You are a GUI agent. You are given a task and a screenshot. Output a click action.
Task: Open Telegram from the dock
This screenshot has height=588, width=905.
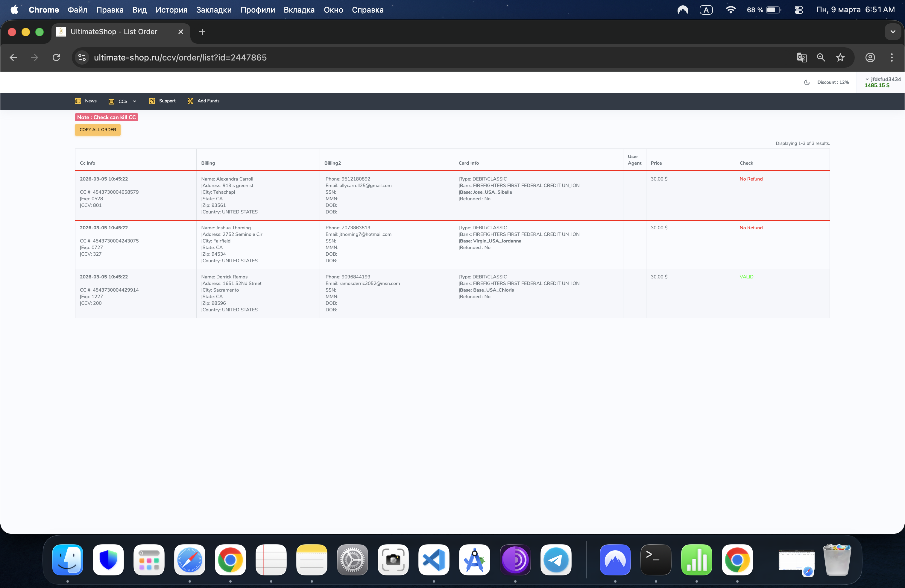tap(555, 560)
